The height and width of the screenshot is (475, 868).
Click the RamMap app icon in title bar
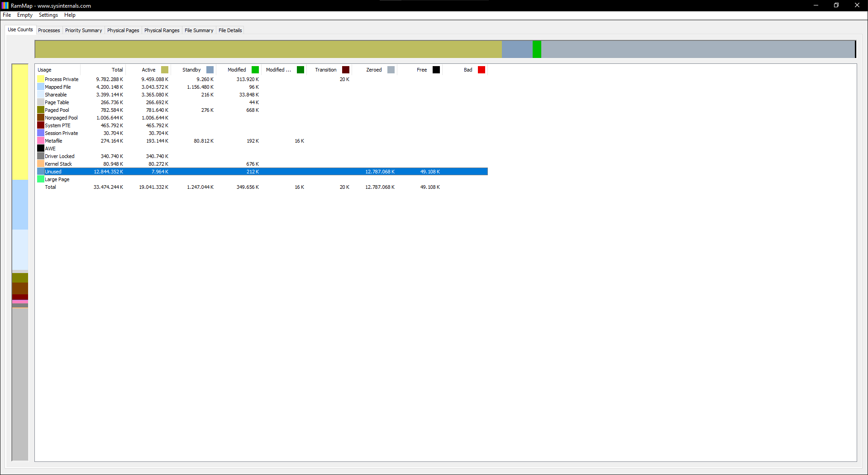pos(5,5)
